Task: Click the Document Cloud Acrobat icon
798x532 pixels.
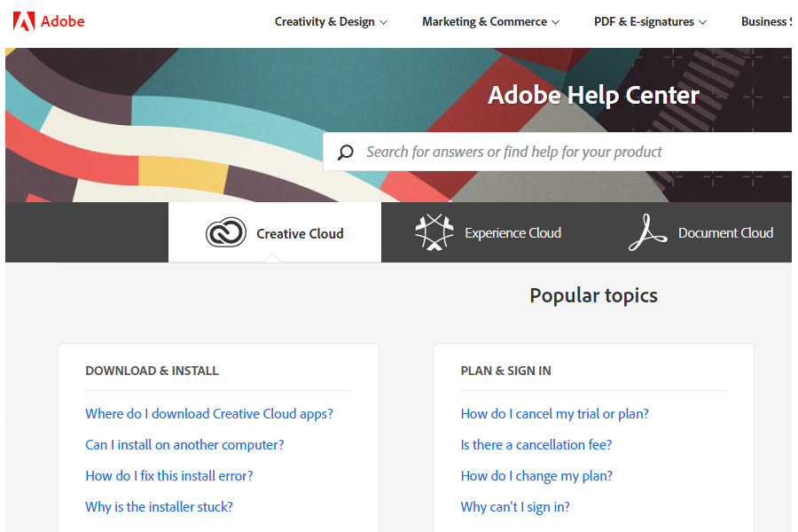Action: tap(647, 232)
